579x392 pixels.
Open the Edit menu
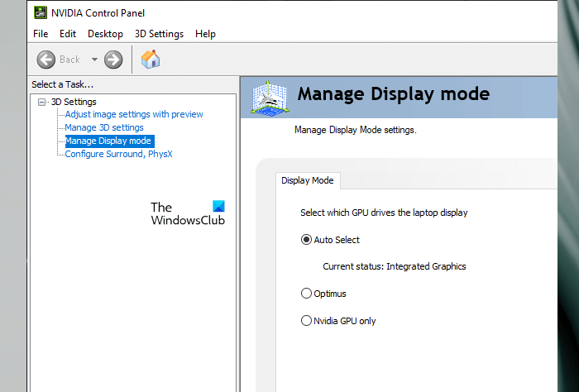pos(68,34)
